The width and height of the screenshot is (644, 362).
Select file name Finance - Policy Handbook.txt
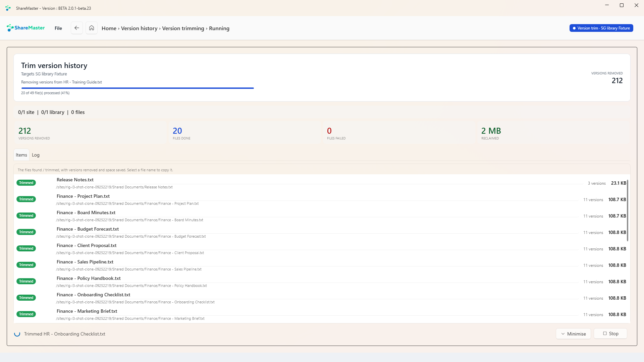(89, 278)
